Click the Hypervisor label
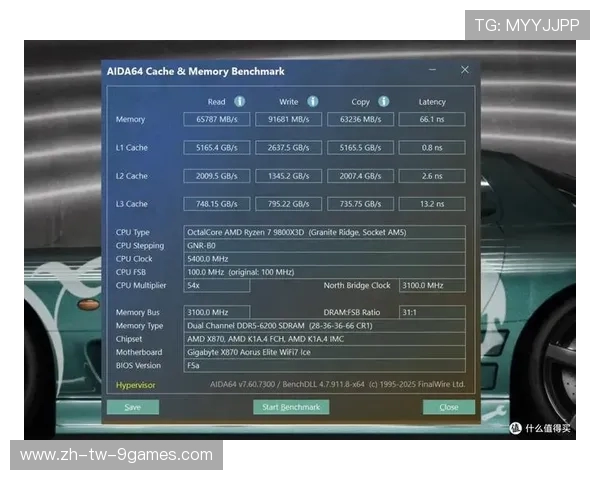Screen dimensions: 600x480 pyautogui.click(x=136, y=383)
